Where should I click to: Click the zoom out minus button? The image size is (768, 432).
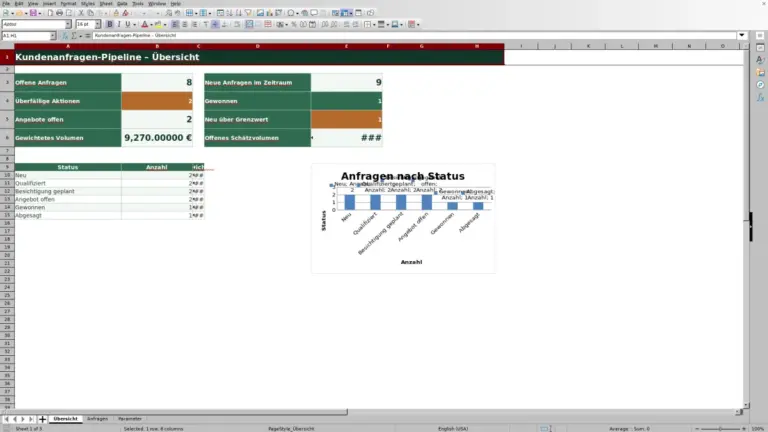click(x=697, y=429)
